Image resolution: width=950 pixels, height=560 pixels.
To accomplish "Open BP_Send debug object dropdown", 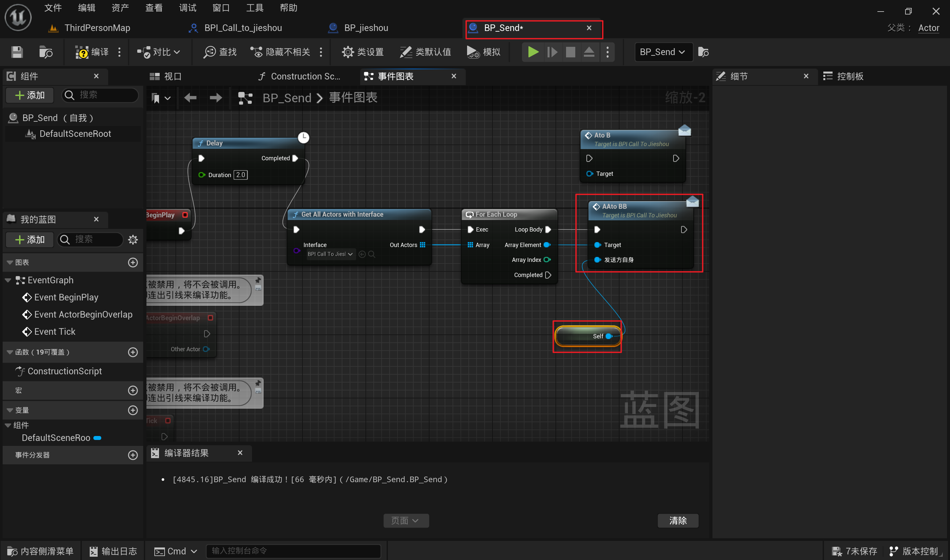I will tap(664, 52).
